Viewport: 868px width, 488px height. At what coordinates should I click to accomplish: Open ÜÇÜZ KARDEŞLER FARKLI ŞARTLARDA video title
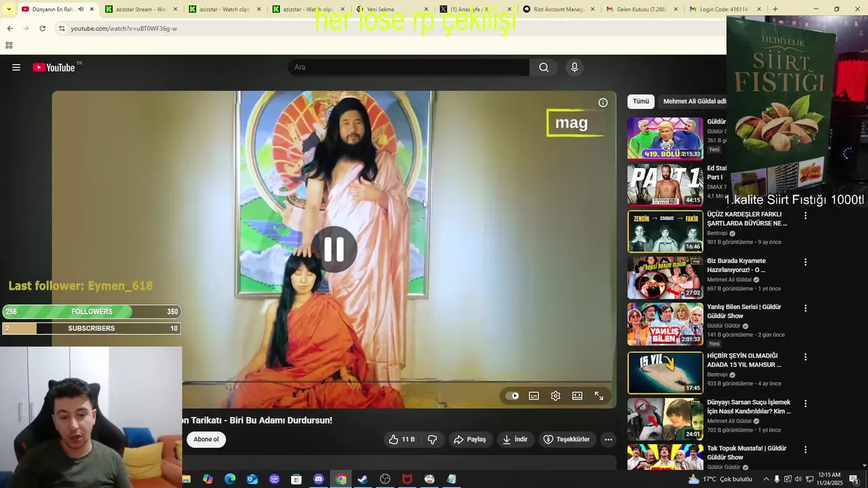click(x=747, y=218)
